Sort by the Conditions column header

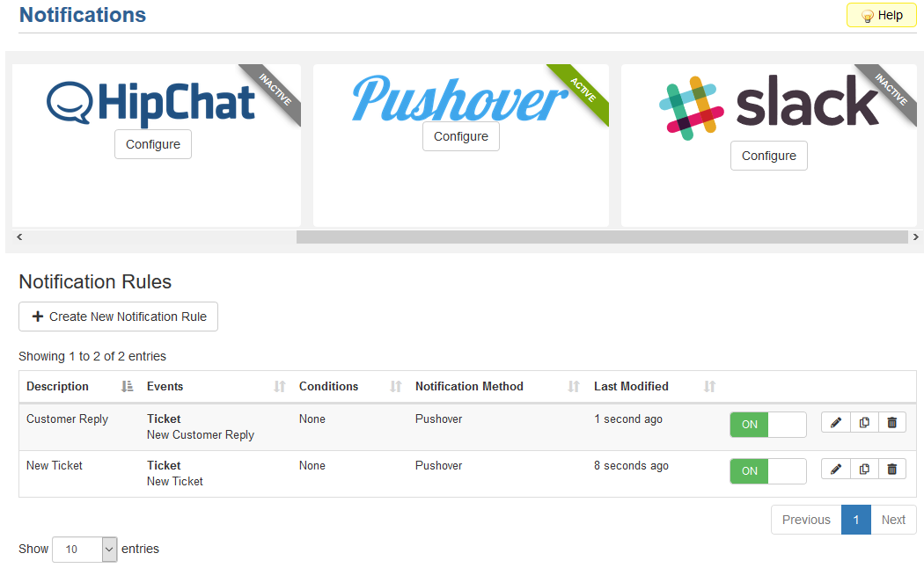329,387
